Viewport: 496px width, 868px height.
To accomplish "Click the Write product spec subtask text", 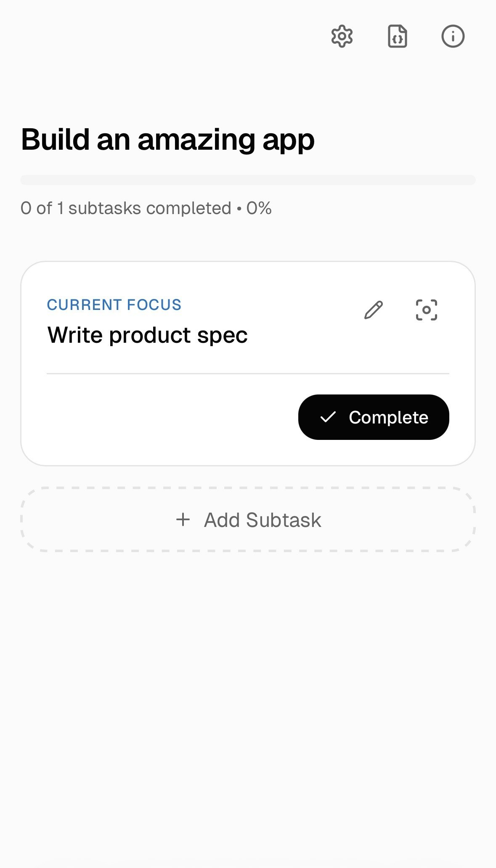I will point(148,334).
